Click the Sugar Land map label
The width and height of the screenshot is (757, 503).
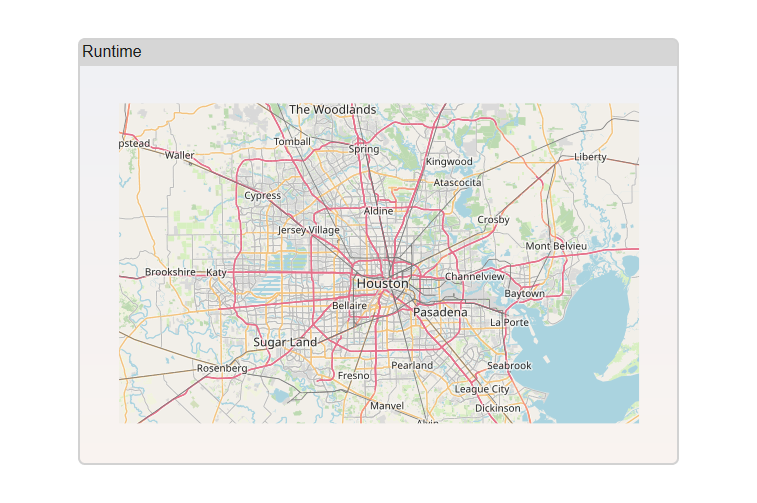[x=285, y=342]
